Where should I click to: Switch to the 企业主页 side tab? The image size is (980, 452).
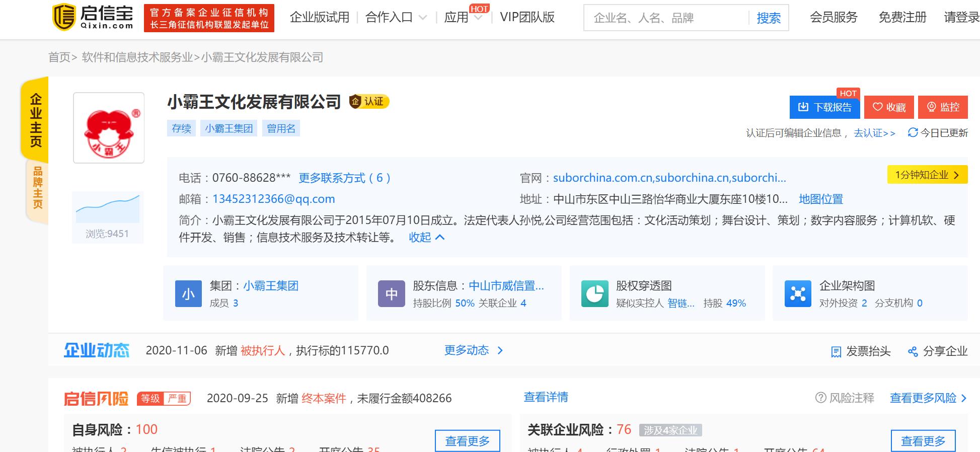pyautogui.click(x=35, y=120)
